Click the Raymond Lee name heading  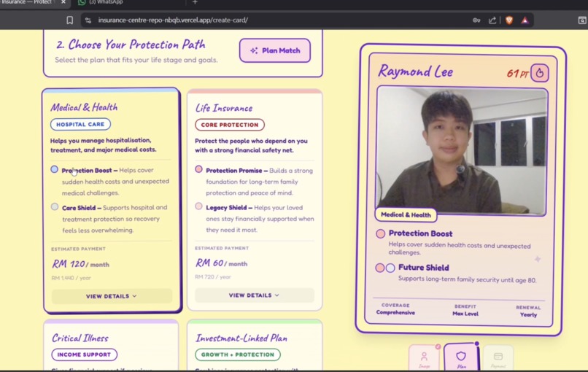(x=416, y=71)
